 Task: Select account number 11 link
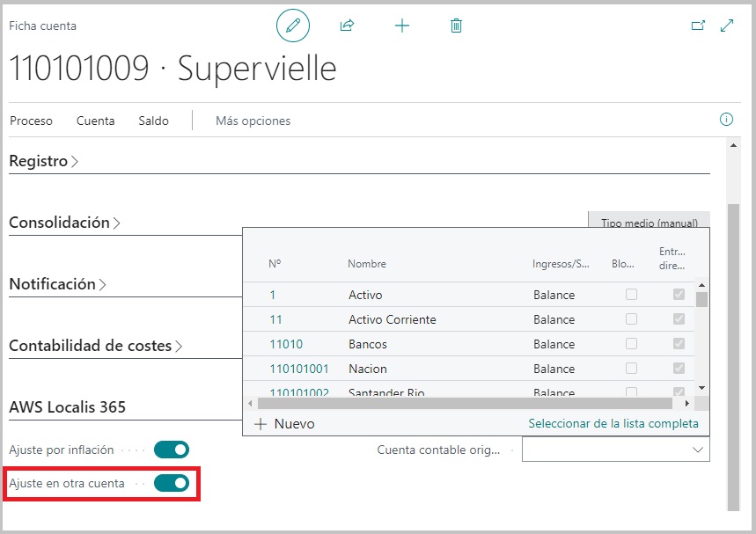click(x=275, y=319)
